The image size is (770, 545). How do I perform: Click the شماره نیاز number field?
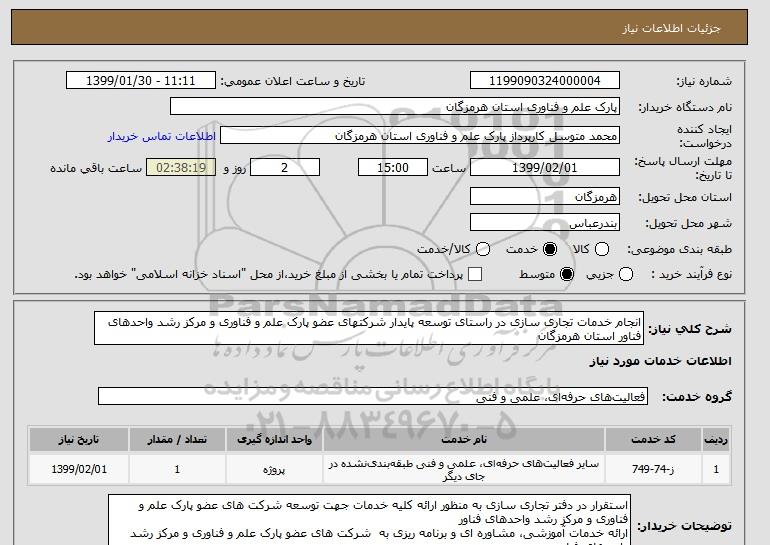pos(545,81)
